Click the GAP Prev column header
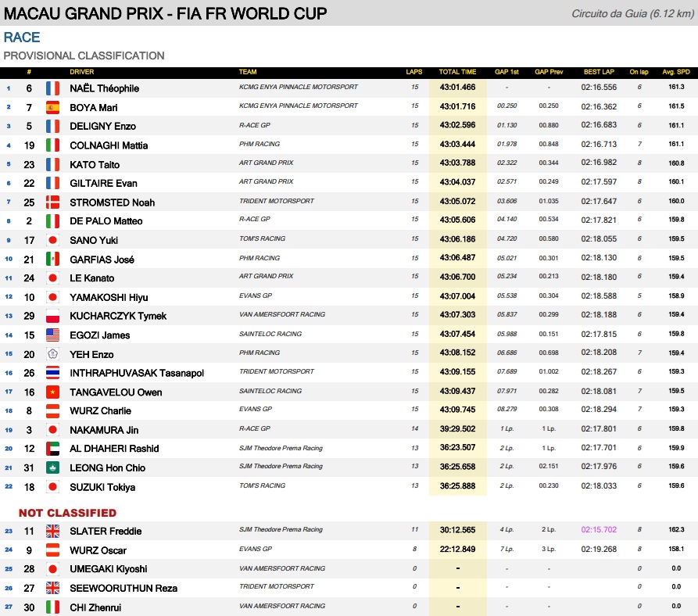Viewport: 698px width, 616px height. tap(549, 72)
